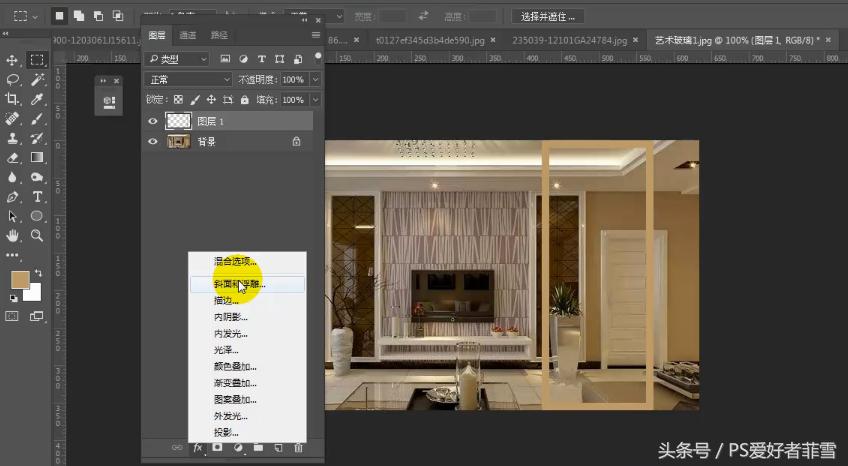This screenshot has width=848, height=466.
Task: Select the Sponge/Dodge tool
Action: coord(37,177)
